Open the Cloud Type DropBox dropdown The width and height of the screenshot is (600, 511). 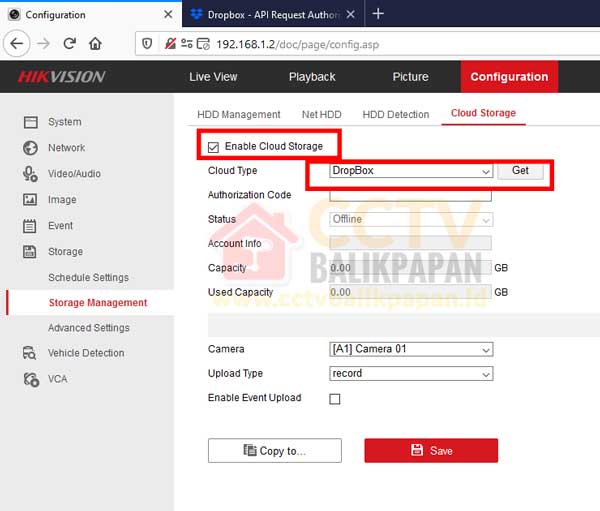coord(411,171)
